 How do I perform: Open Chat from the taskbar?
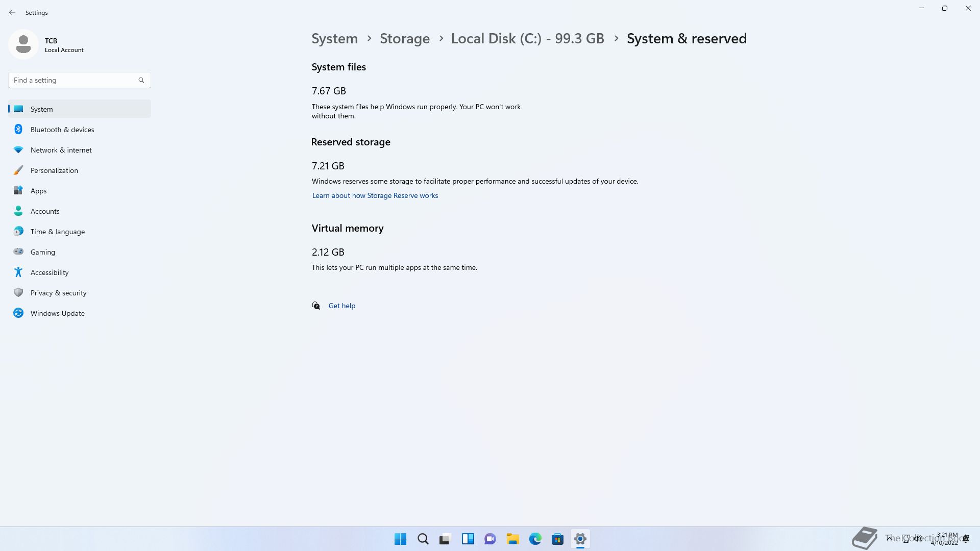pos(491,539)
